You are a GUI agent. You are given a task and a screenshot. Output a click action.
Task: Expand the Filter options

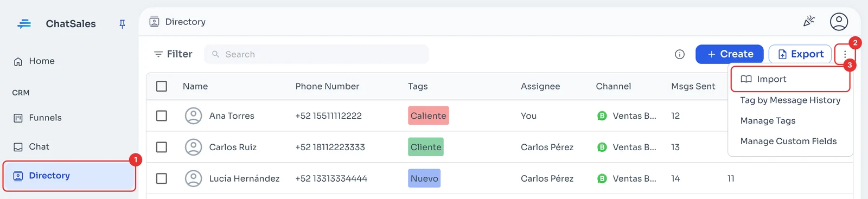[x=173, y=54]
